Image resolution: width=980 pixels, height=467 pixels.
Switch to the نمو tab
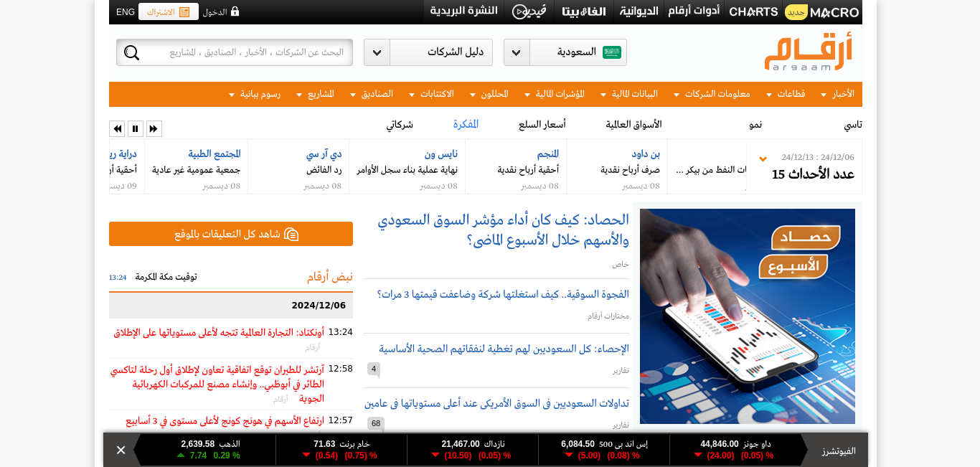pyautogui.click(x=755, y=124)
